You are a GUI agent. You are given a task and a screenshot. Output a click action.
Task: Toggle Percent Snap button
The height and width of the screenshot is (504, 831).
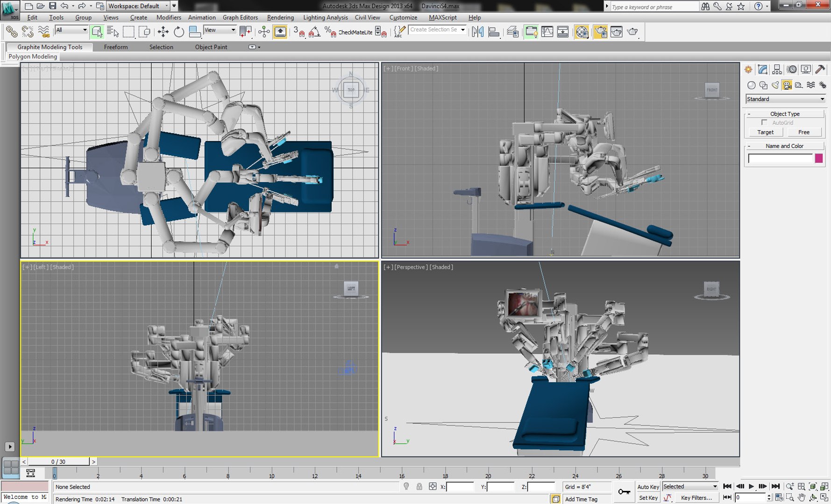click(x=330, y=32)
